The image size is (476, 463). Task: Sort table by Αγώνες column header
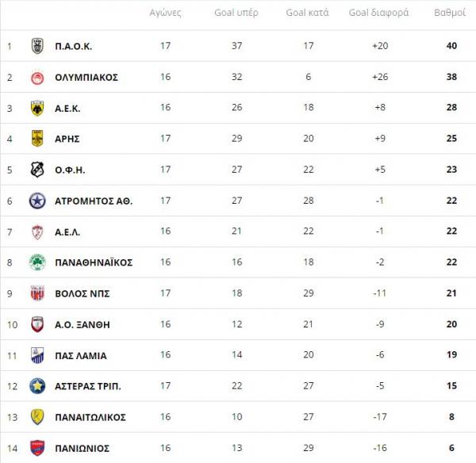165,13
